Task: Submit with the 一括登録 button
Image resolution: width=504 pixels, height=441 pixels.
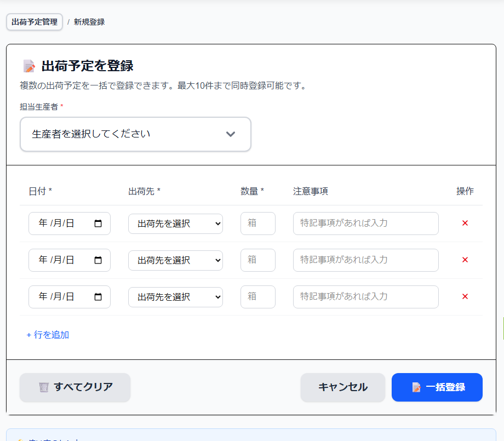Action: [437, 387]
